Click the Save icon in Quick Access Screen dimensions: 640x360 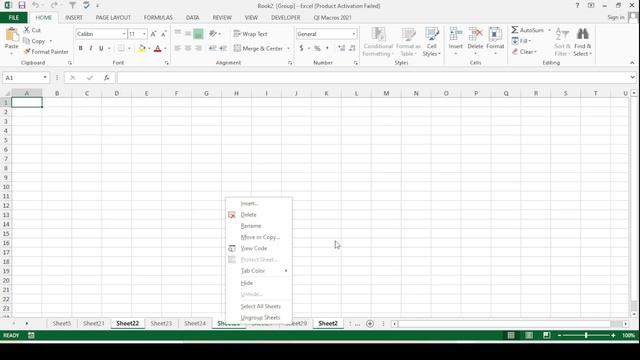[x=22, y=5]
